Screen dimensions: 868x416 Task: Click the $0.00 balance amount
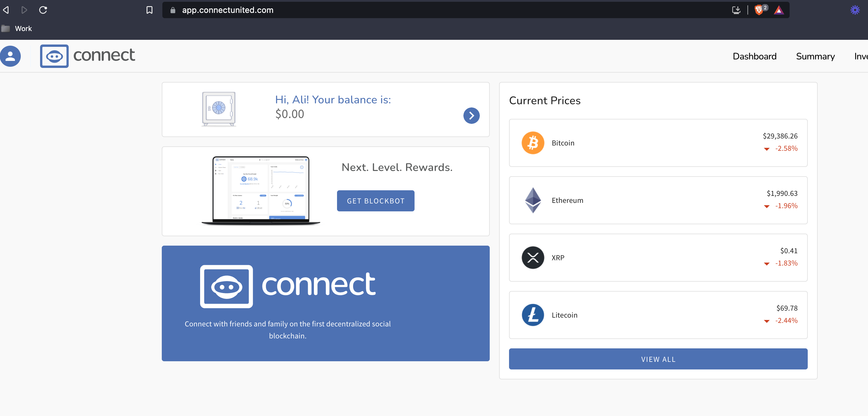pos(290,114)
